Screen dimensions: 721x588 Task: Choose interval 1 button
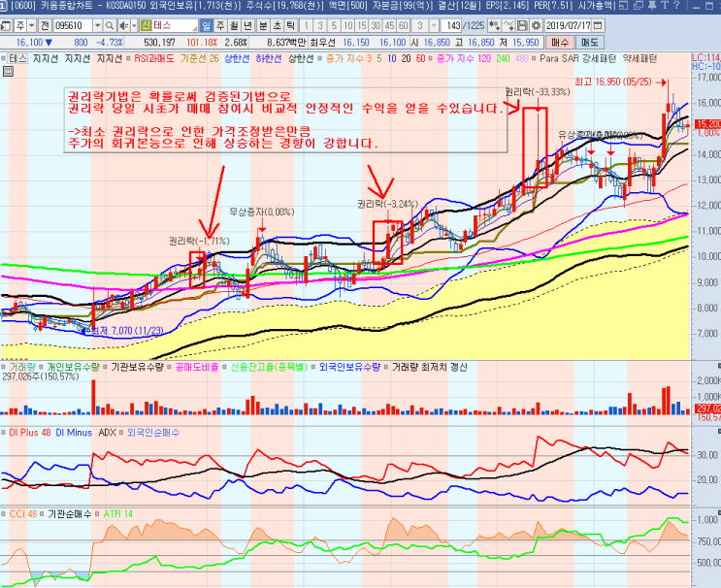coord(307,25)
